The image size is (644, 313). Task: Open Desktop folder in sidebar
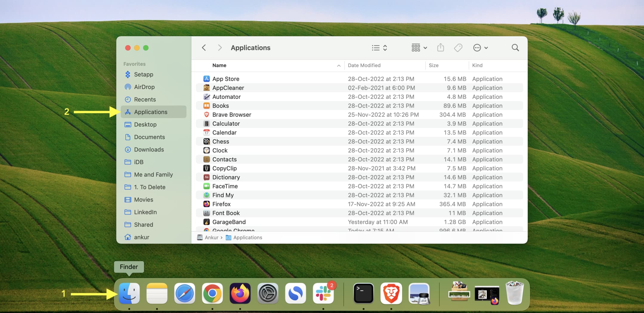tap(154, 124)
